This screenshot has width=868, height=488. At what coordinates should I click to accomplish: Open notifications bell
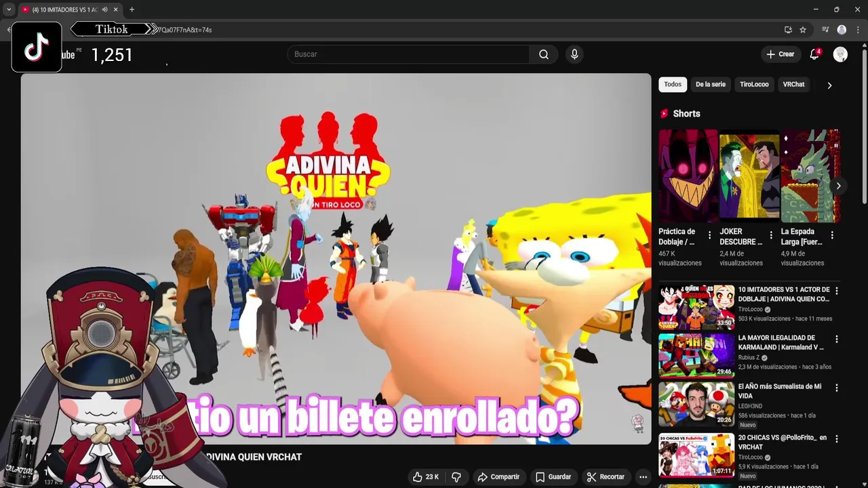point(814,54)
